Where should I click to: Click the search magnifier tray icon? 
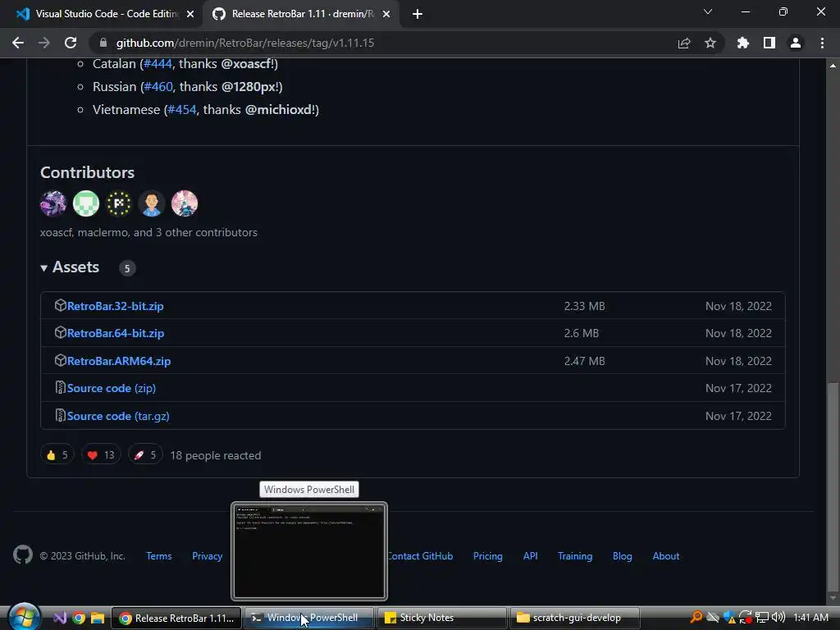[696, 618]
